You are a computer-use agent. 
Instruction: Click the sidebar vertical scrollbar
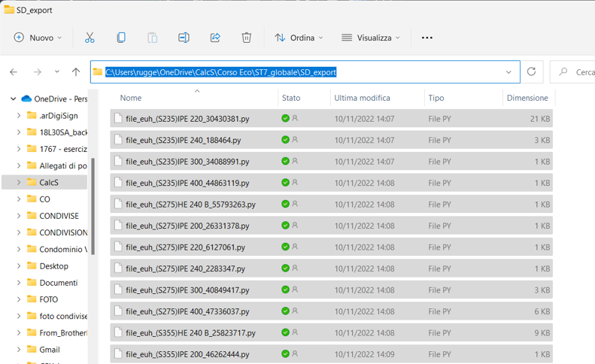pos(93,206)
